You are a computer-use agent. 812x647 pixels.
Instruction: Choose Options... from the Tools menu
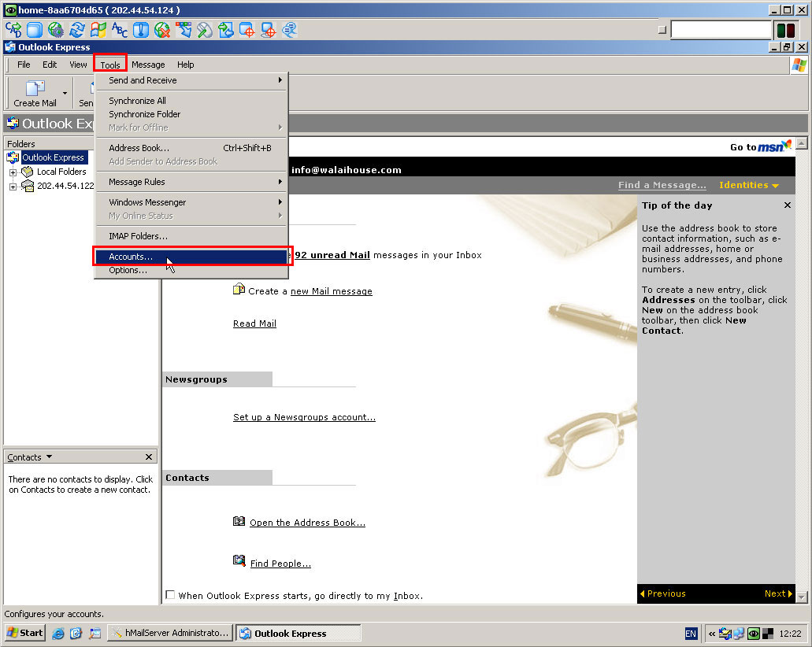point(191,270)
